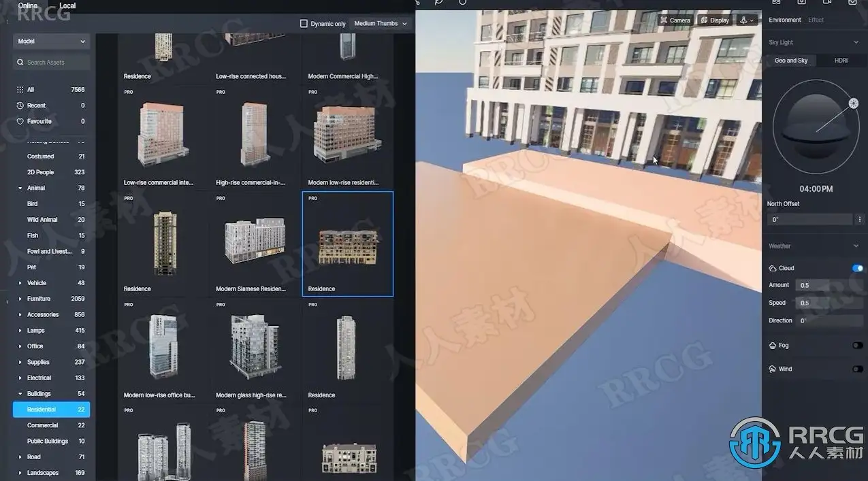868x481 pixels.
Task: Click the Wind icon in Weather
Action: 773,369
